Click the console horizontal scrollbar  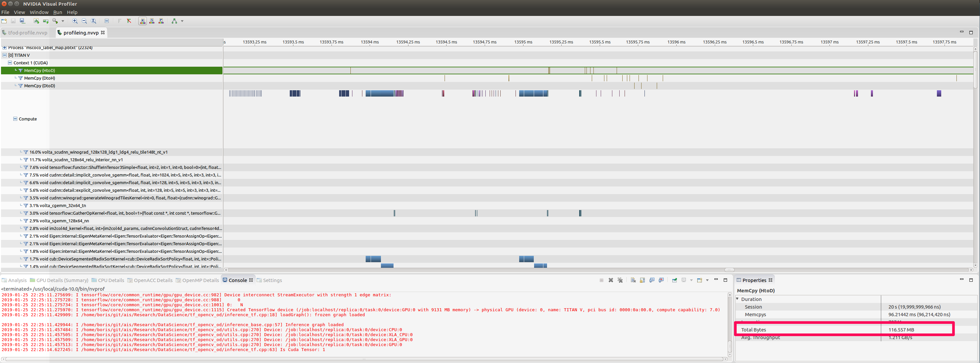pos(363,359)
